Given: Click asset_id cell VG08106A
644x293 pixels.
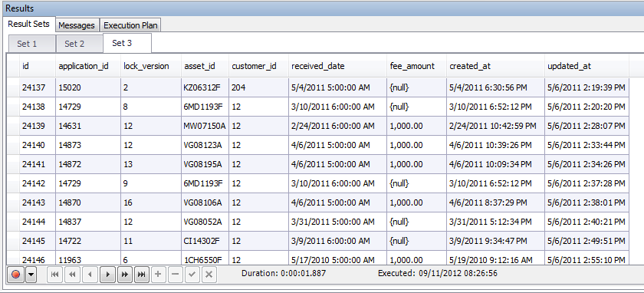Looking at the screenshot, I should 205,202.
